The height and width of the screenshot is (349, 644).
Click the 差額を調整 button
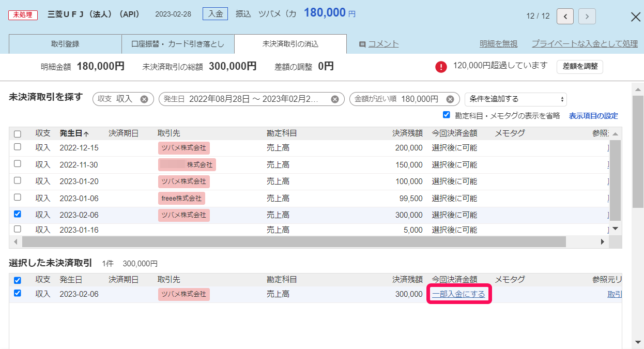tap(580, 67)
